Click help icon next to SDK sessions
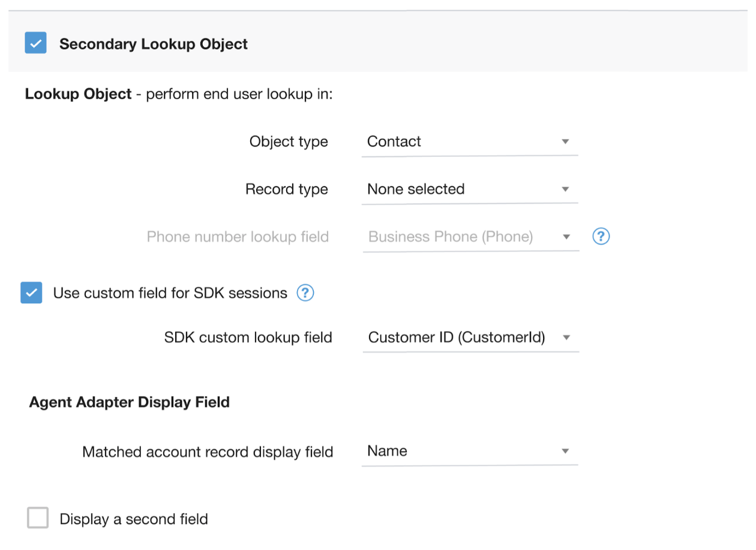This screenshot has height=550, width=756. coord(305,293)
